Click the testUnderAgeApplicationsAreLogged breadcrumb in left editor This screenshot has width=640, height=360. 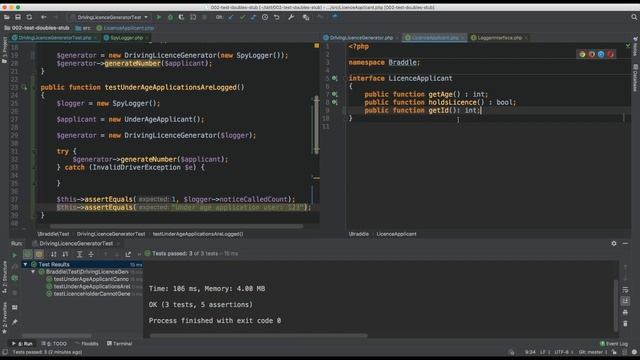pyautogui.click(x=198, y=234)
